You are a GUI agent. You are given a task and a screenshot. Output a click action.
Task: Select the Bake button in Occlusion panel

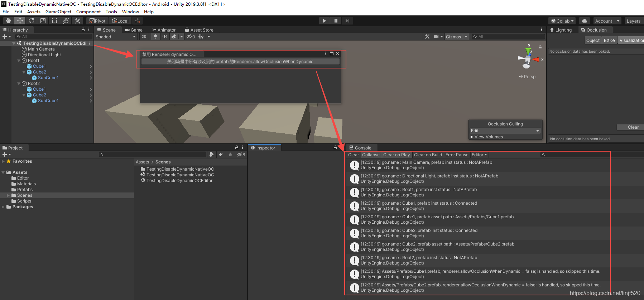click(x=609, y=41)
